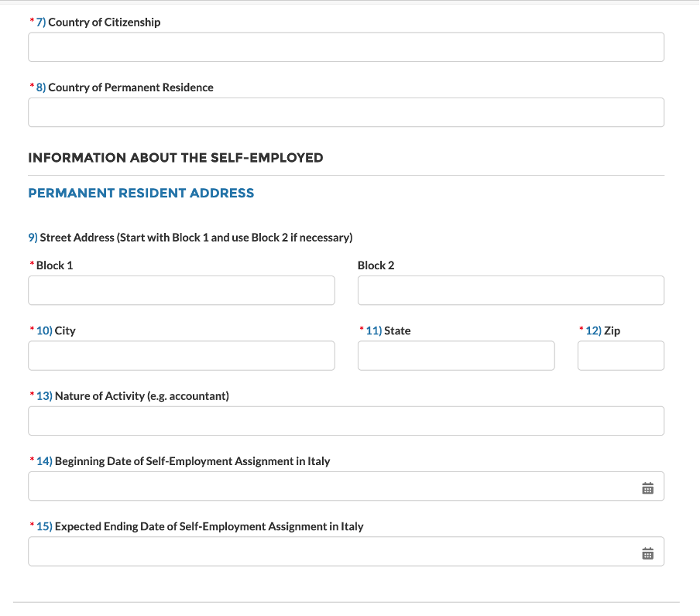Open the date picker for Beginning Date field
Viewport: 700px width, 616px height.
[x=649, y=486]
